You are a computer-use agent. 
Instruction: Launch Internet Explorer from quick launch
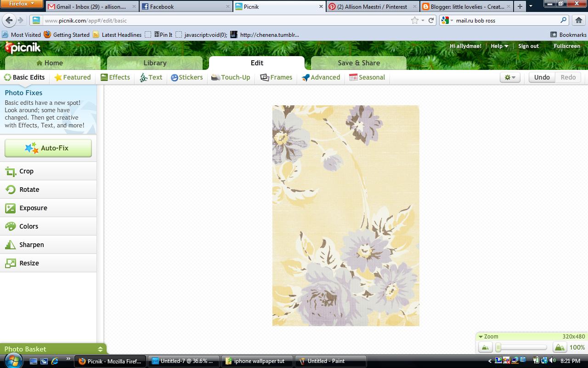[55, 361]
